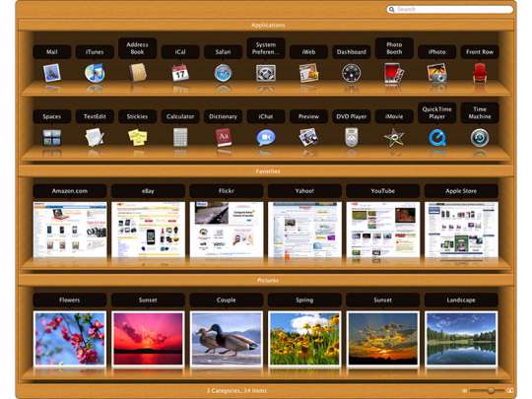532x399 pixels.
Task: Select the Landscape lake photo
Action: click(x=461, y=339)
